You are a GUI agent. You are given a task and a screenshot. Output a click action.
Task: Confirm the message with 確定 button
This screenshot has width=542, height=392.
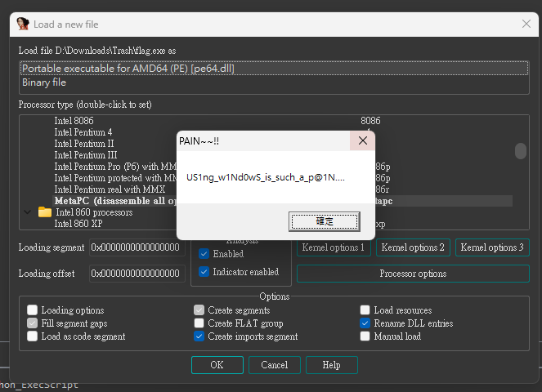point(325,221)
